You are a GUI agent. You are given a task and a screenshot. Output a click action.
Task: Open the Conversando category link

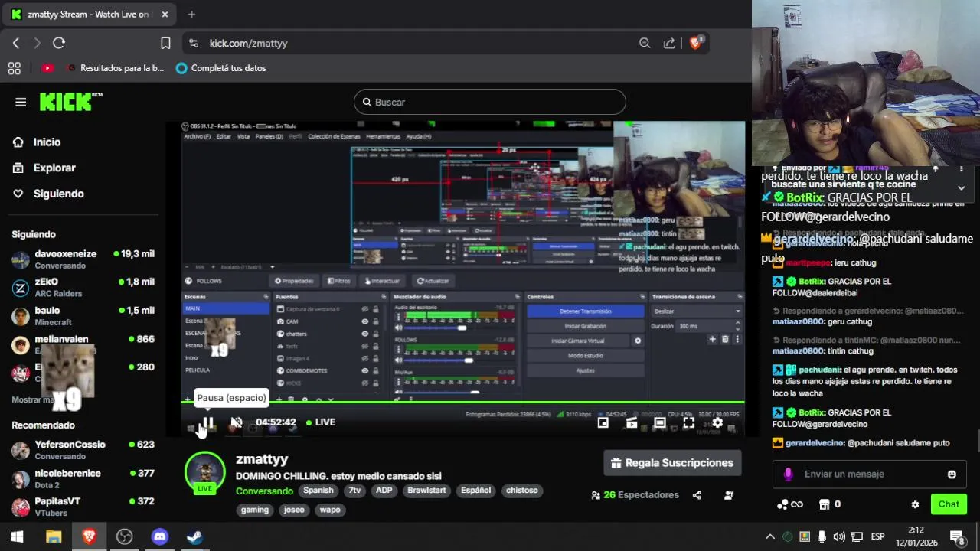pyautogui.click(x=264, y=491)
